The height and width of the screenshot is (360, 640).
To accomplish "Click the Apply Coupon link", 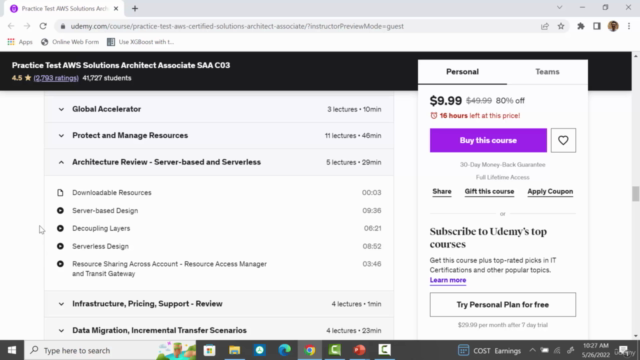I will point(550,191).
